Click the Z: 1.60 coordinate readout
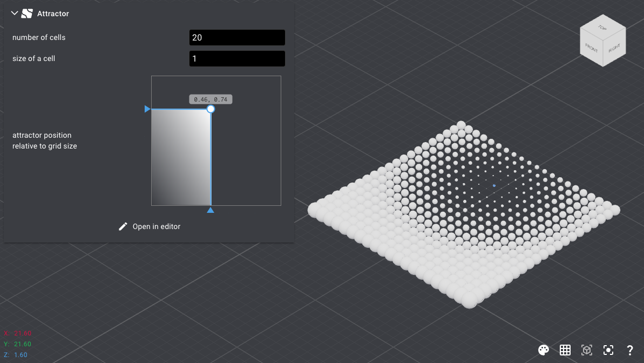The width and height of the screenshot is (644, 363). [16, 355]
